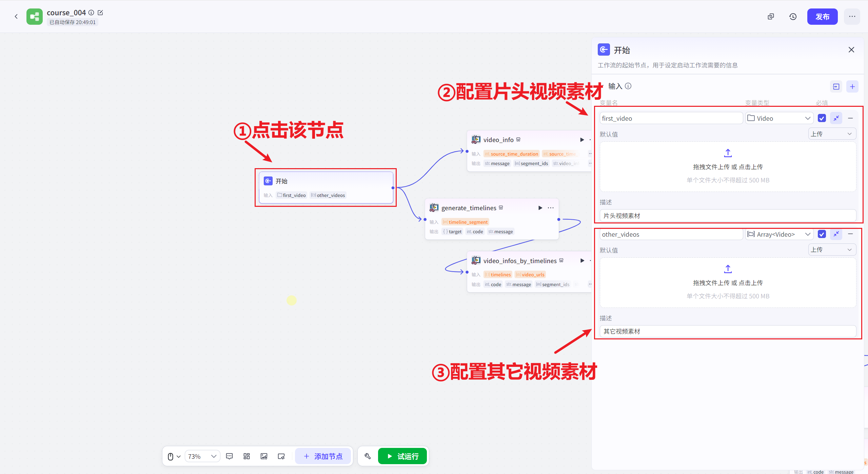
Task: Open the mouse mode selector chevron menu
Action: (179, 456)
